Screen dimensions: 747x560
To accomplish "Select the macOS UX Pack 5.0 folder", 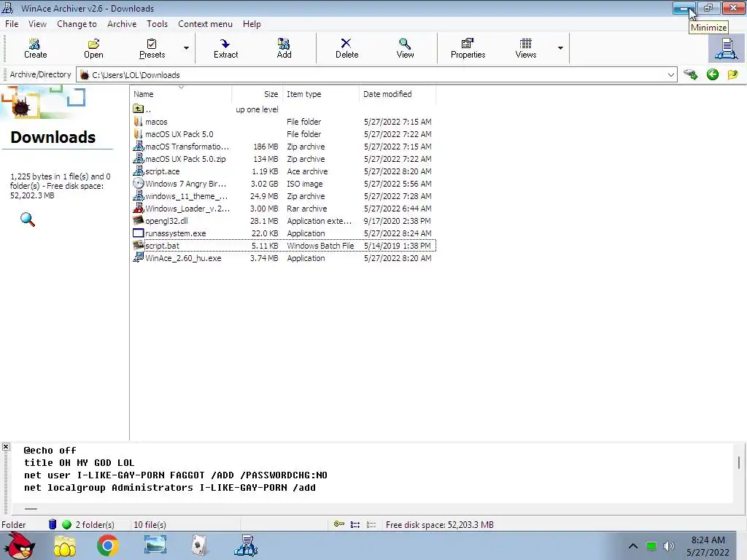I will tap(284, 134).
